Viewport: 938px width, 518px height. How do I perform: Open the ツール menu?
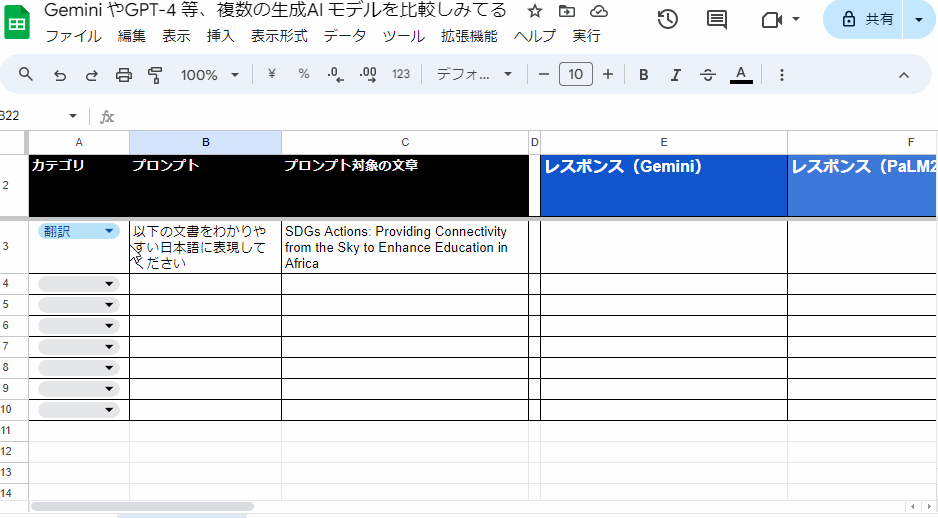(x=404, y=36)
